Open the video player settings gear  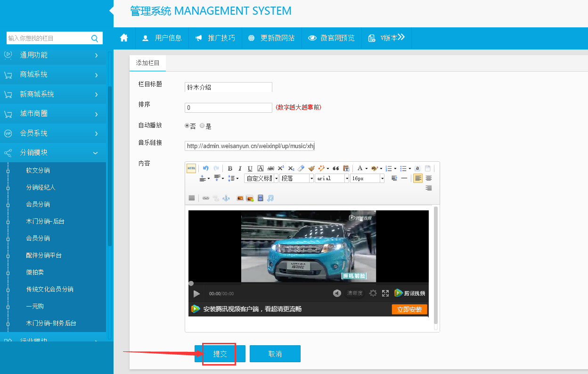tap(373, 293)
